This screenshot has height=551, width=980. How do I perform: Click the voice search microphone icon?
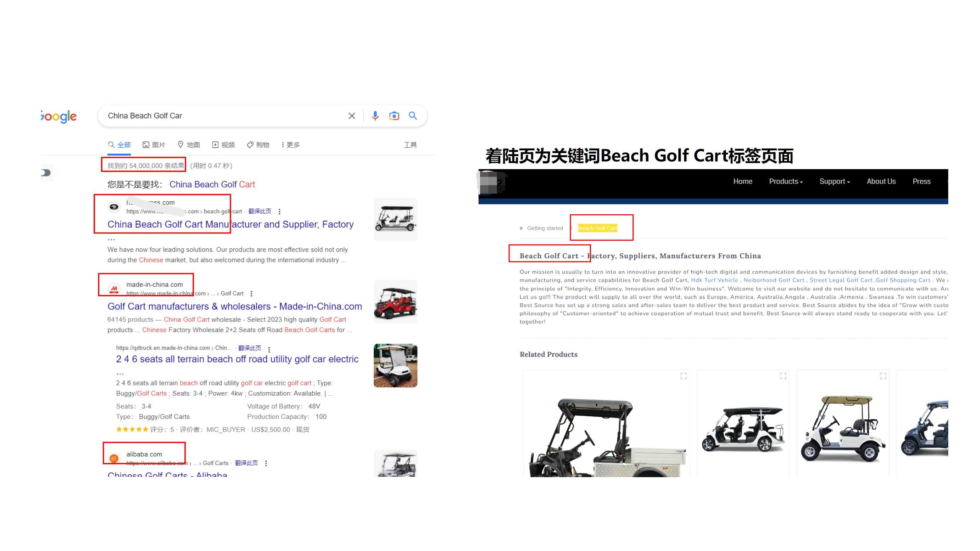coord(375,116)
